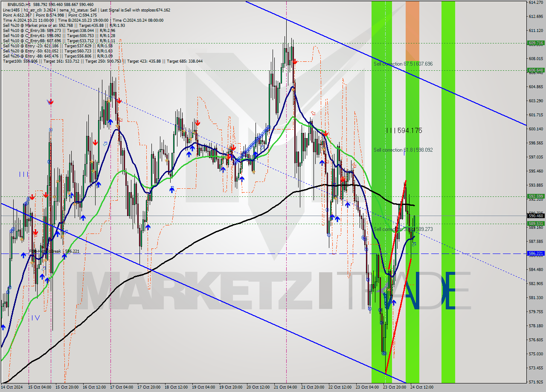Click the green 606.648 price tag
The image size is (546, 392).
[x=536, y=70]
